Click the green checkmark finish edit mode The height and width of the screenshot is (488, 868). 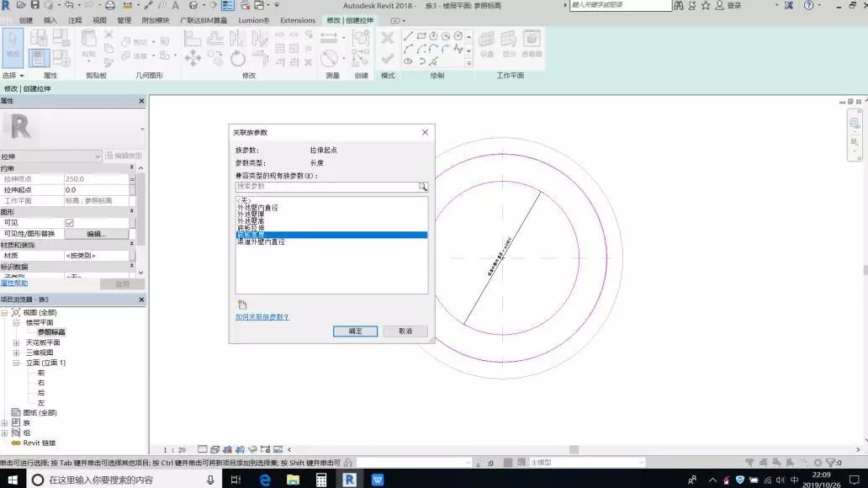click(388, 57)
